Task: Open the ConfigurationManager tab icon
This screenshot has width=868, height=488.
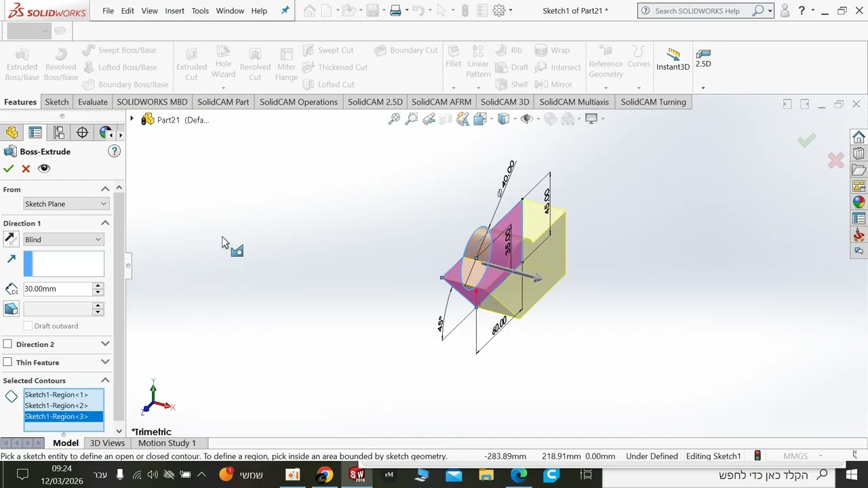Action: point(59,133)
